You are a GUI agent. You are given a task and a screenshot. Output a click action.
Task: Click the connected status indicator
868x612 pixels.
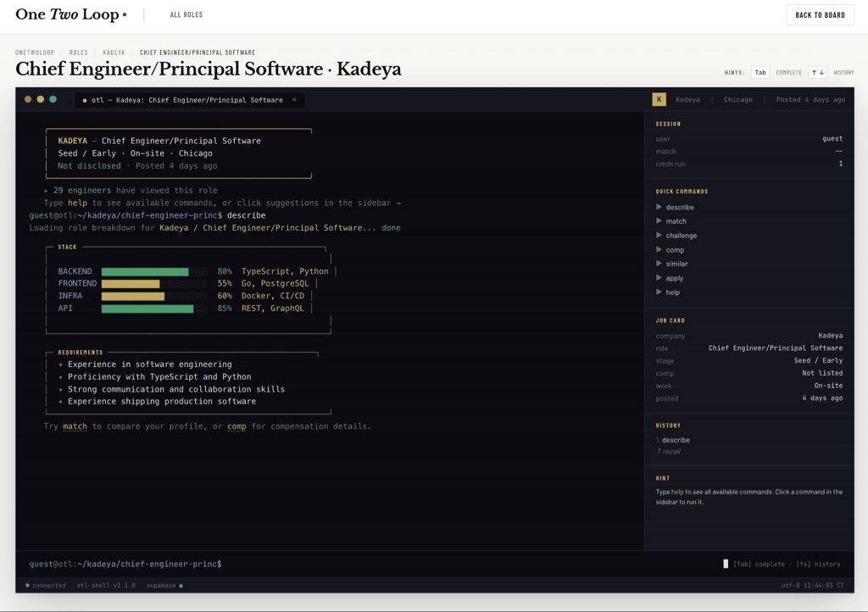coord(46,586)
